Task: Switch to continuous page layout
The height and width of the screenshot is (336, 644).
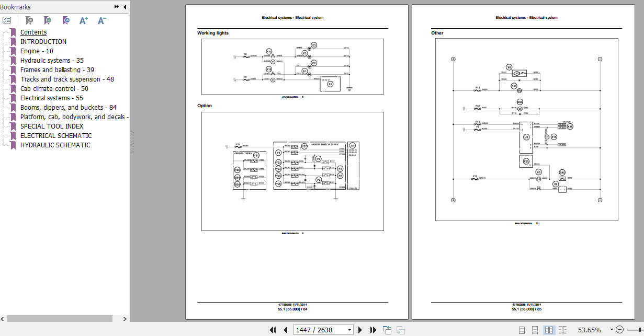Action: pyautogui.click(x=535, y=330)
